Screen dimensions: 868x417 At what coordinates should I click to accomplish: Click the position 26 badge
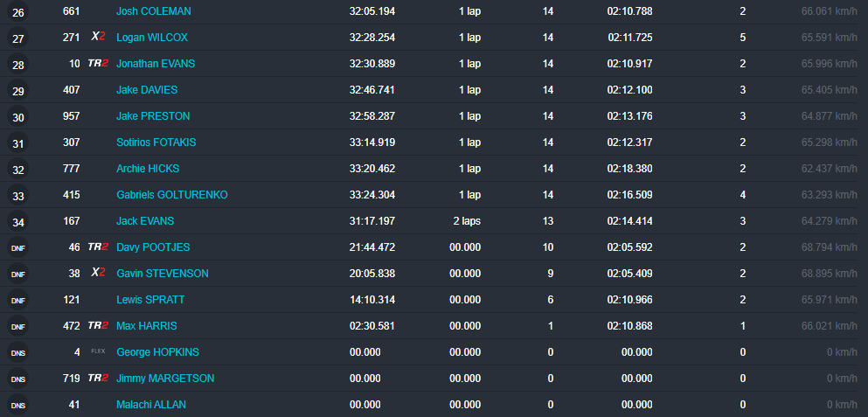pyautogui.click(x=18, y=12)
